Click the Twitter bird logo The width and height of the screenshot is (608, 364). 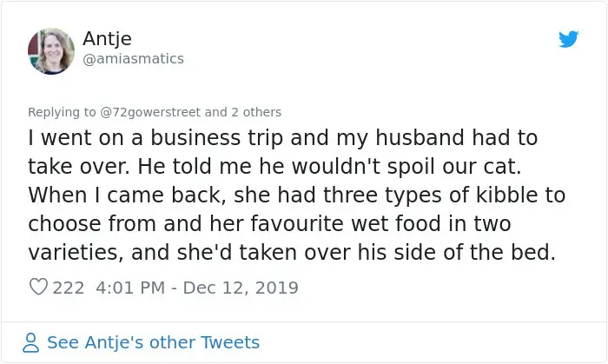pyautogui.click(x=568, y=40)
